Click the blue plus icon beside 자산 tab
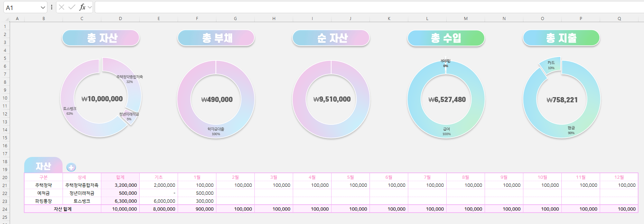 pyautogui.click(x=71, y=167)
